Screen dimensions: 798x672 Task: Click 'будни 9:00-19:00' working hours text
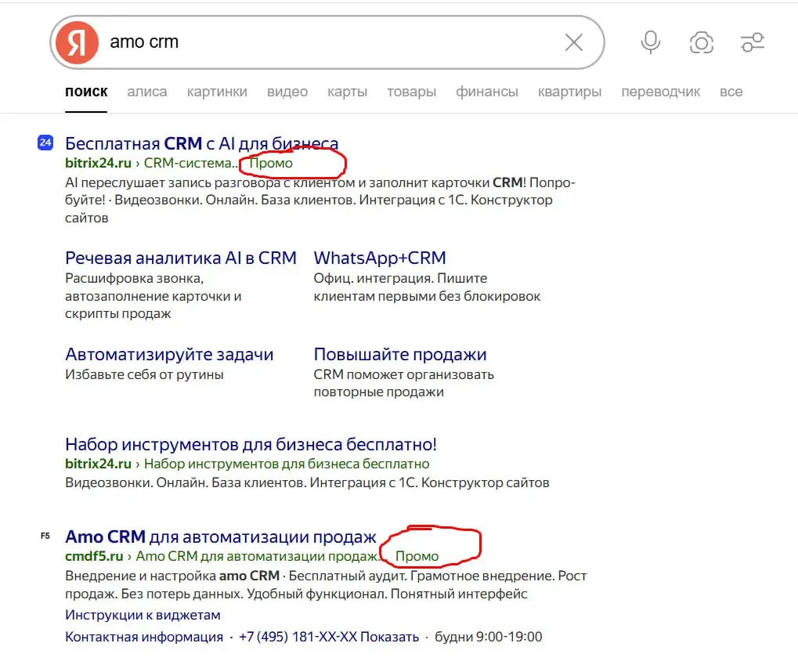(488, 637)
